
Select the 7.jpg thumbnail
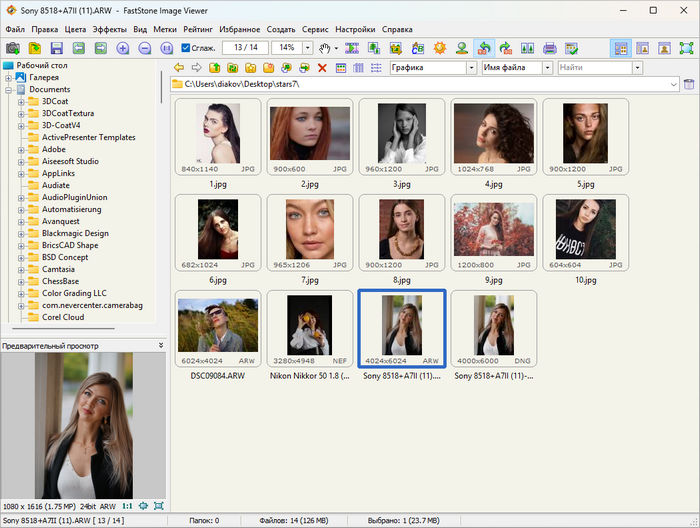pyautogui.click(x=310, y=228)
